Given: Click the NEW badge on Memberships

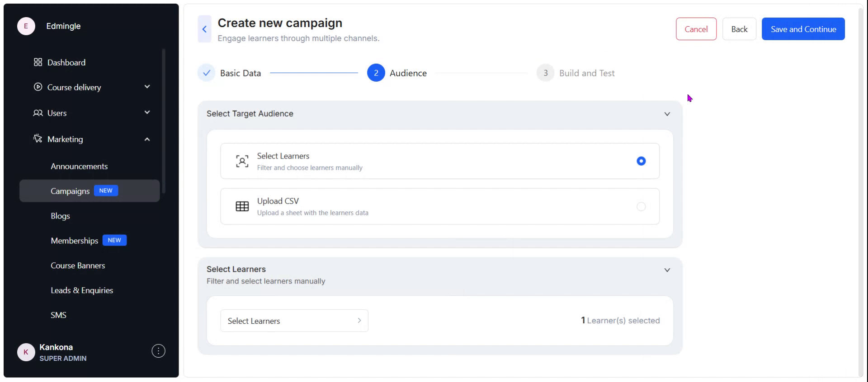Looking at the screenshot, I should click(x=114, y=240).
